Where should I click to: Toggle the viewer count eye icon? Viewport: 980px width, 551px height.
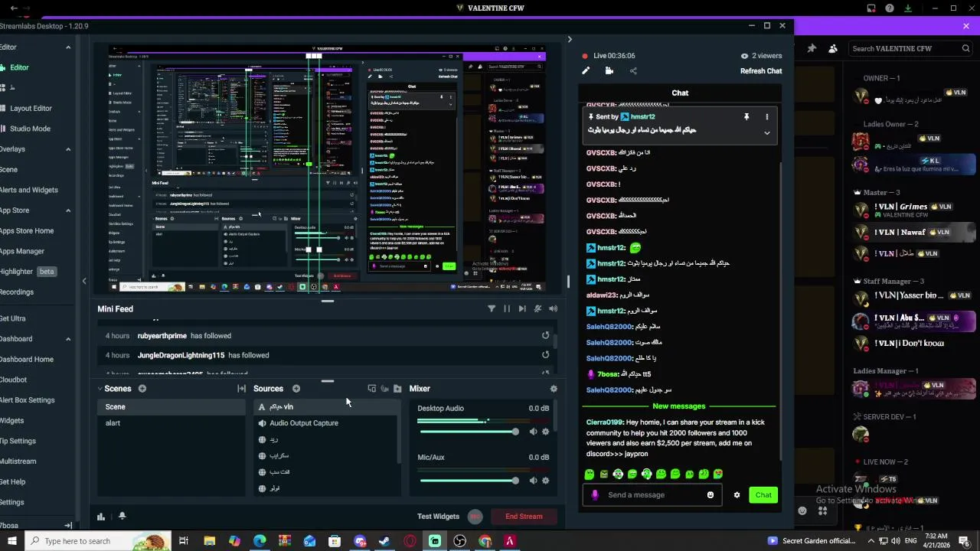tap(744, 56)
